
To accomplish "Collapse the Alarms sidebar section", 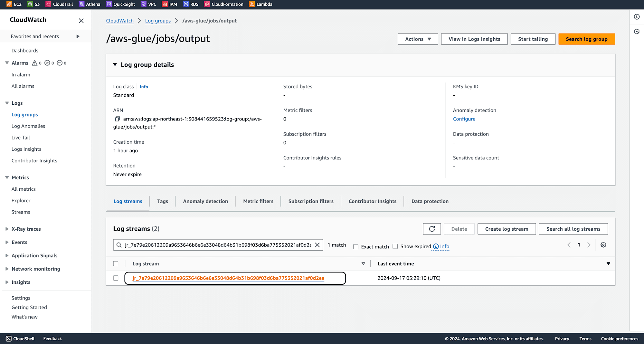I will coord(7,63).
